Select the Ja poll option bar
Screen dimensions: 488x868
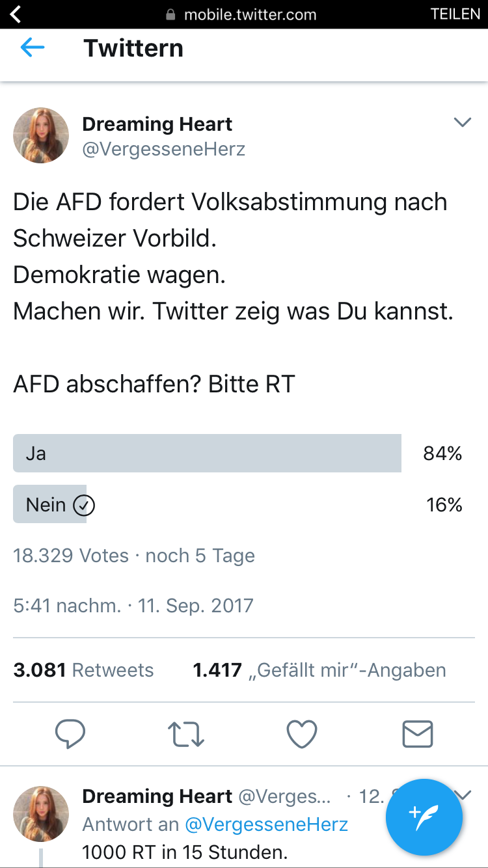coord(207,453)
